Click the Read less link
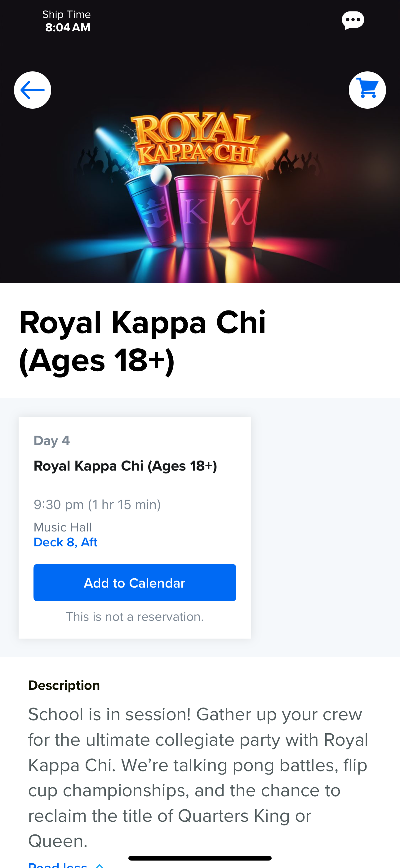Screen dimensions: 400x868 tap(58, 865)
